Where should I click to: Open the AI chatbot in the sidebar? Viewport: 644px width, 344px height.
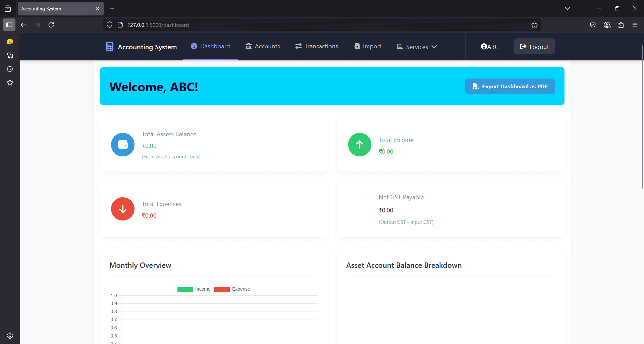10,41
